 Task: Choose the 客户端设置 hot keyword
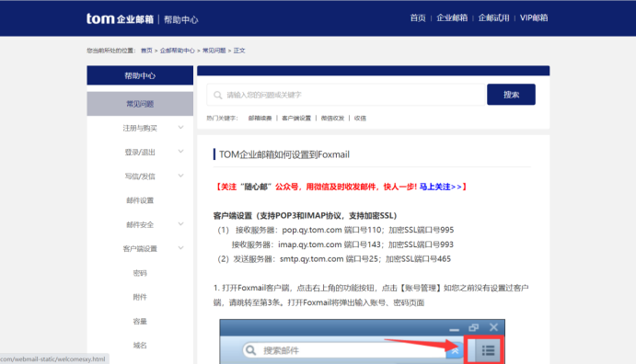pos(296,119)
